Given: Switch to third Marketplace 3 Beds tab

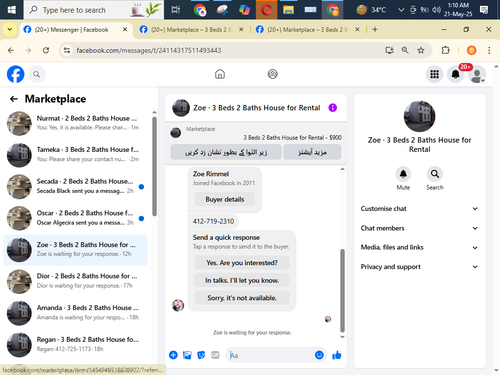Looking at the screenshot, I should point(307,30).
